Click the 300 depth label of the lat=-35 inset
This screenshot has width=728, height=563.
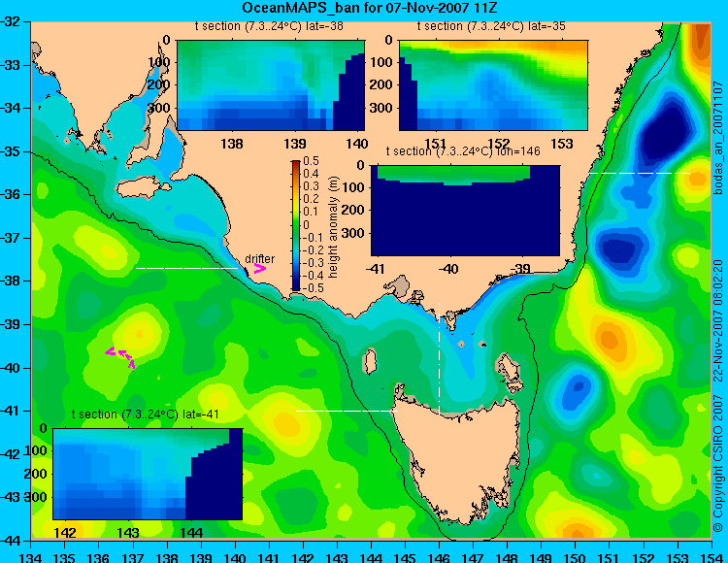pos(381,108)
